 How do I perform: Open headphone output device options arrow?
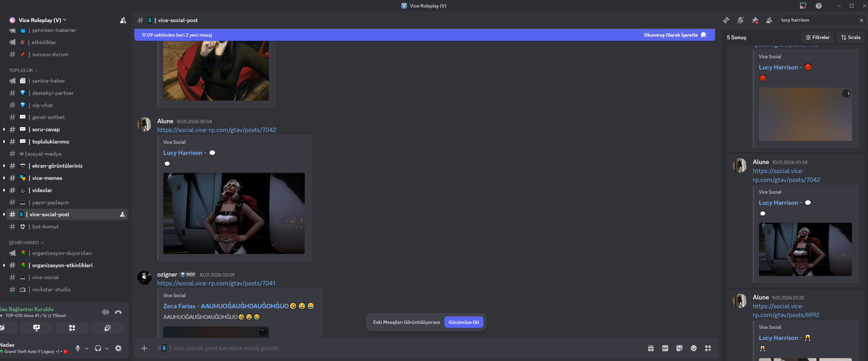point(107,348)
